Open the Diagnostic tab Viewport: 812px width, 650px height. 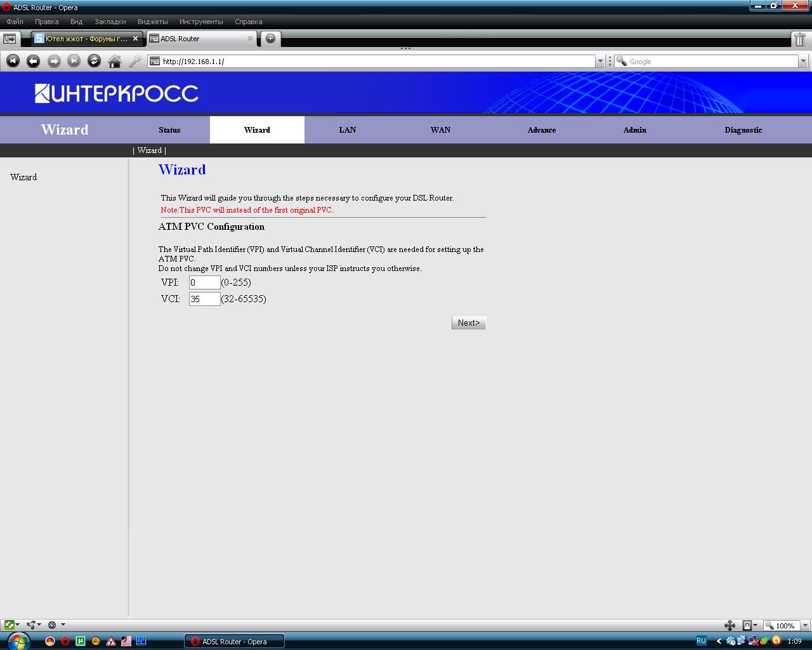[x=743, y=129]
